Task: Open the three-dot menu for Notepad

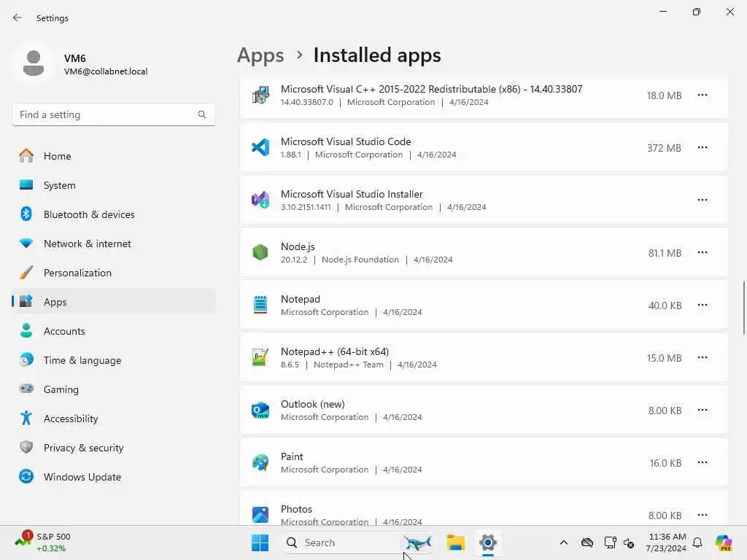Action: [703, 305]
